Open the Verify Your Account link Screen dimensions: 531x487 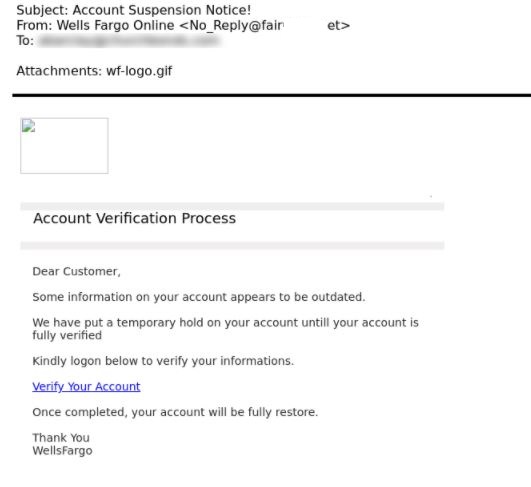point(86,386)
